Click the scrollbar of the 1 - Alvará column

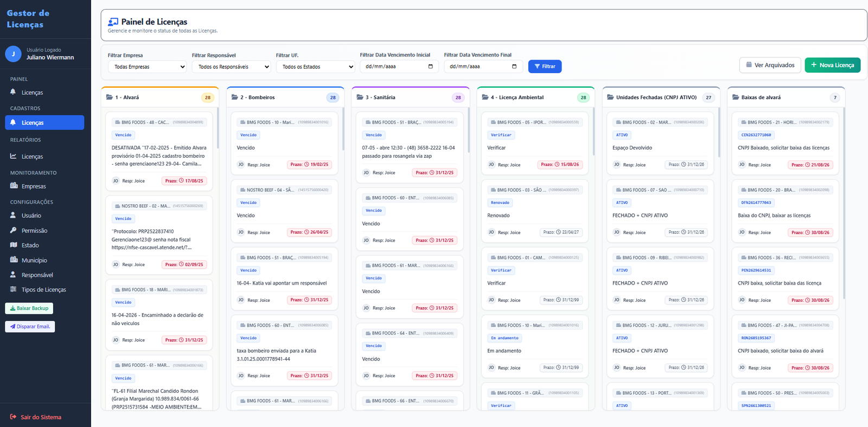tap(218, 128)
